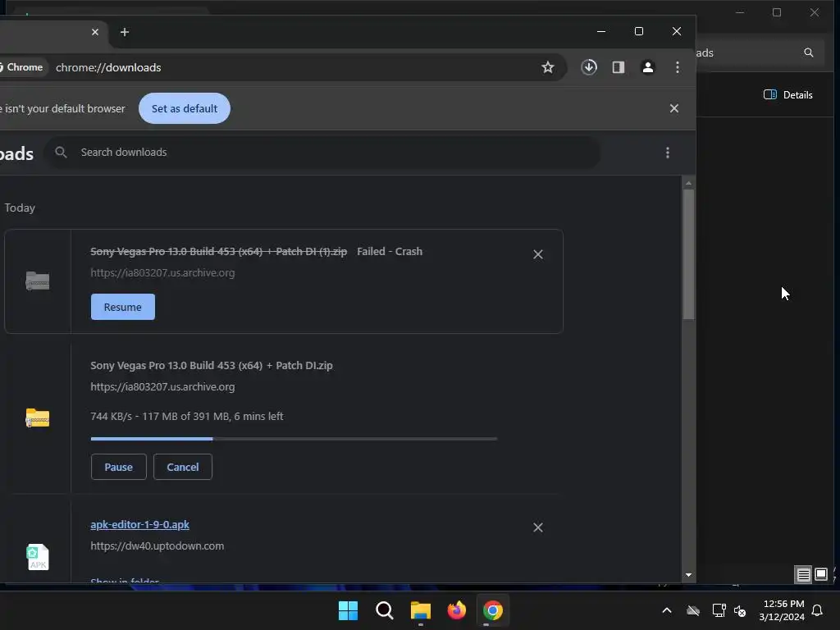
Task: Select the failed file name Sony Vegas (1).zip
Action: point(218,251)
